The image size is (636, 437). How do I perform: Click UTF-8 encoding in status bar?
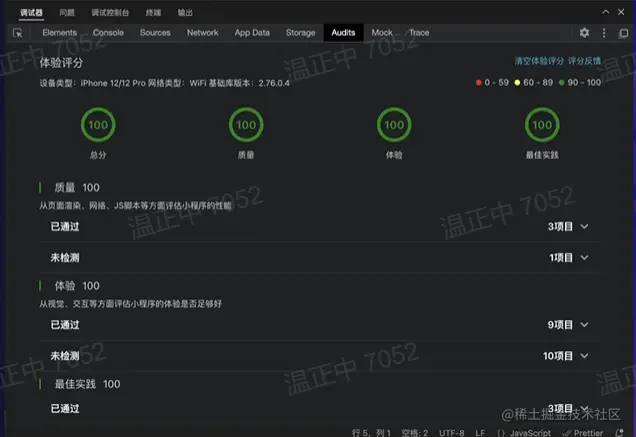[x=451, y=433]
